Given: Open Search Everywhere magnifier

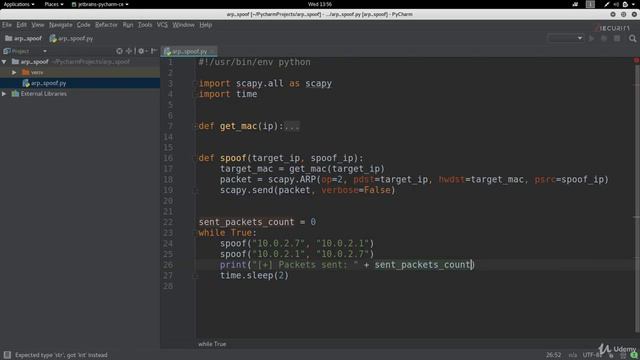Looking at the screenshot, I should click(632, 38).
